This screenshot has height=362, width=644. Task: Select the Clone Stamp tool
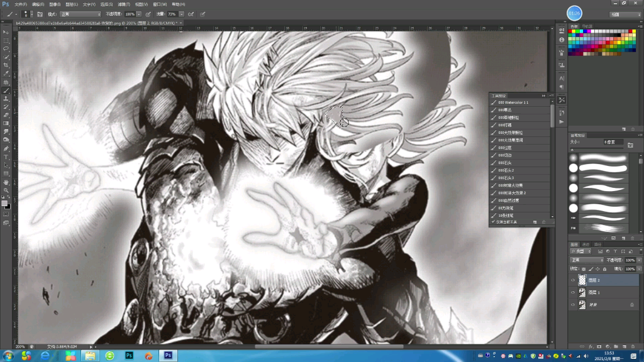[x=6, y=99]
